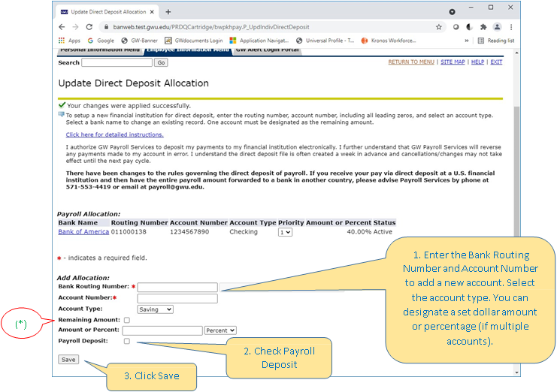Image resolution: width=557 pixels, height=392 pixels.
Task: Bookmark this page with star icon
Action: (439, 27)
